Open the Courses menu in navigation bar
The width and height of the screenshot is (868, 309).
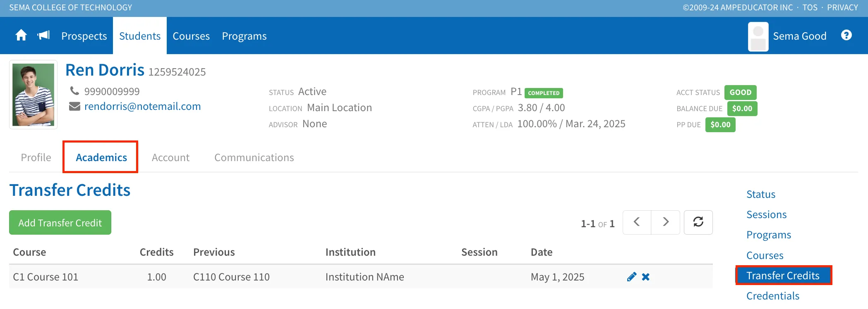tap(191, 36)
